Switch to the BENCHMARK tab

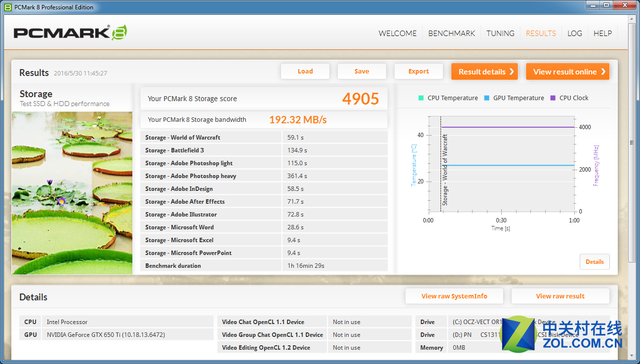click(451, 33)
